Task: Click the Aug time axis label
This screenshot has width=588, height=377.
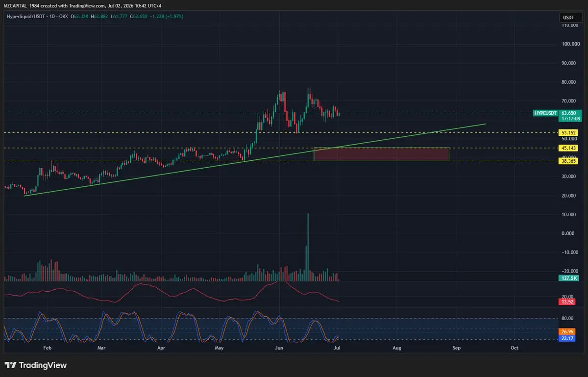Action: point(397,348)
